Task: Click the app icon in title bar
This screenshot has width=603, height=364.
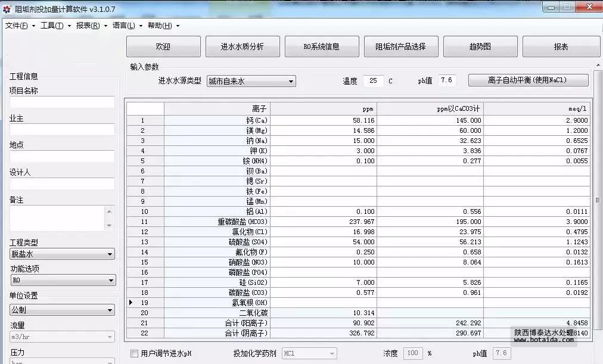Action: point(7,8)
